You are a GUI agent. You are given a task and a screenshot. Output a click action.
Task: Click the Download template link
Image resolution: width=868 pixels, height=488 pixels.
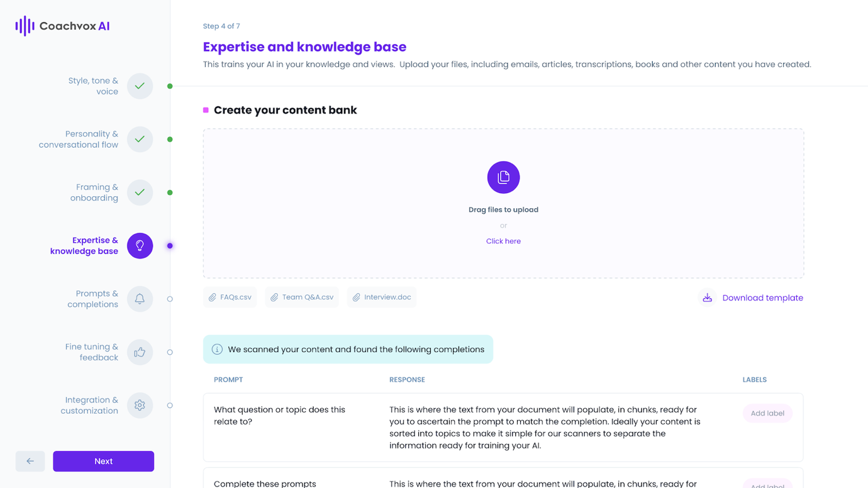762,297
